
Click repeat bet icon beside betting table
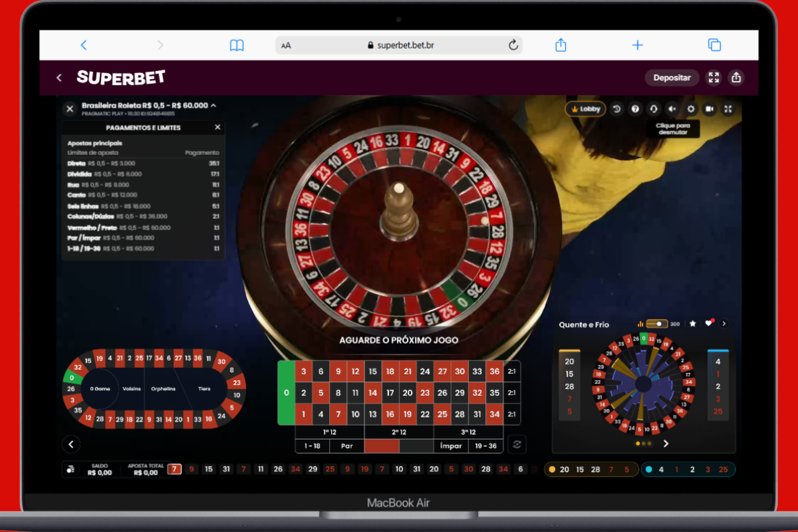(516, 444)
